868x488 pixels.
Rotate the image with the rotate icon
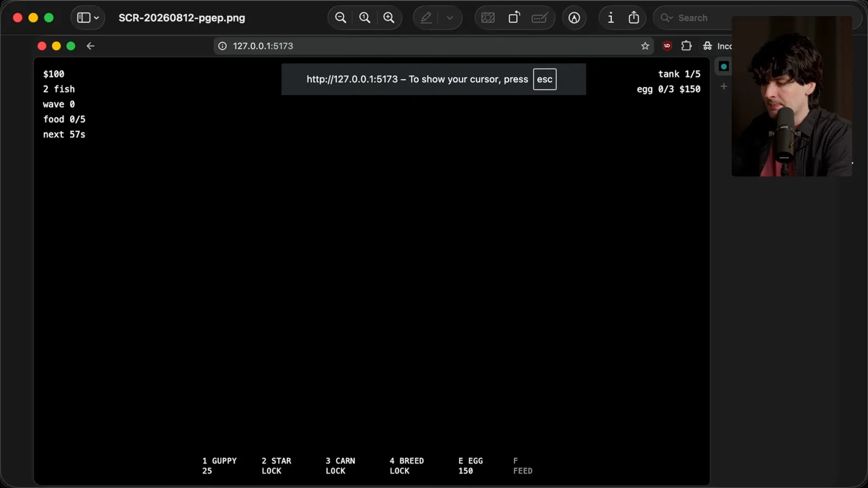tap(514, 18)
